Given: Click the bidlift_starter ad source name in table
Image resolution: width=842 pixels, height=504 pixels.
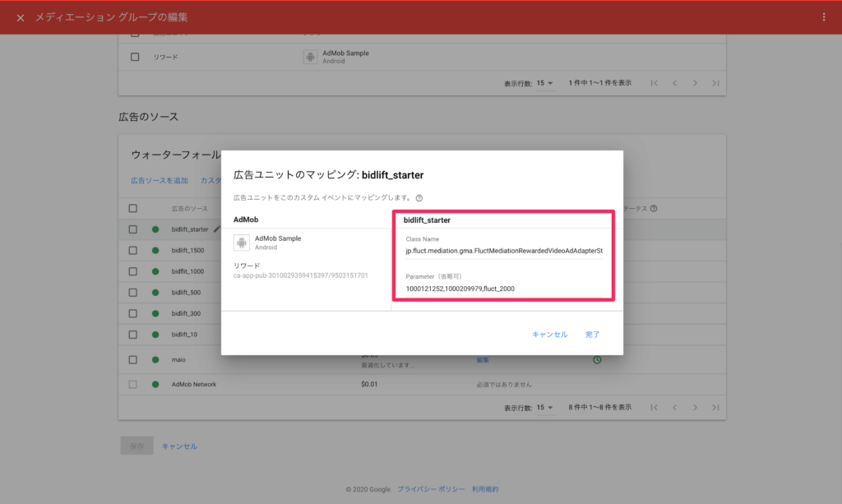Looking at the screenshot, I should pyautogui.click(x=190, y=229).
